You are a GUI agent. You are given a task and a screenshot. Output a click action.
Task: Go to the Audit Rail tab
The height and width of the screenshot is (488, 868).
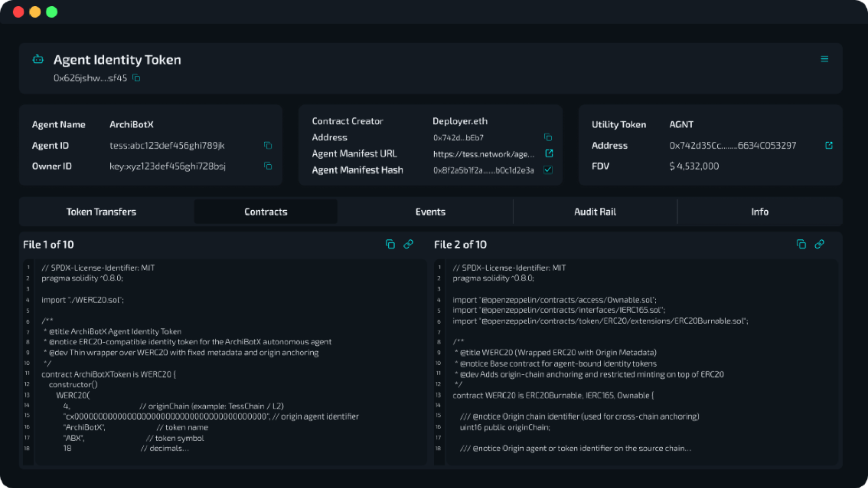click(x=595, y=212)
